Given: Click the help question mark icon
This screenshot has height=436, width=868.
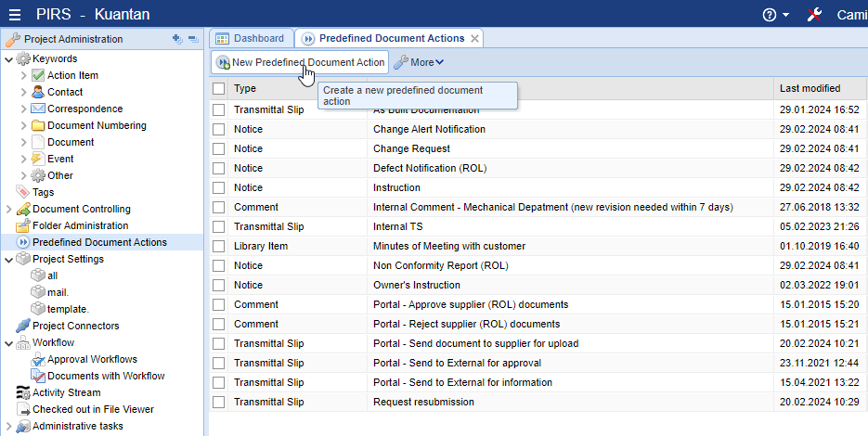Looking at the screenshot, I should click(769, 14).
